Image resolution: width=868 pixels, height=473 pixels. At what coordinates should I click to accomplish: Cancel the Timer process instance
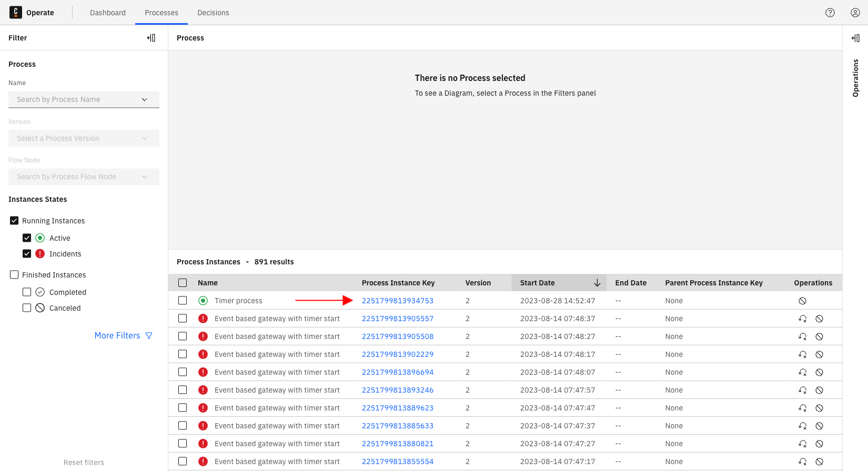click(802, 301)
